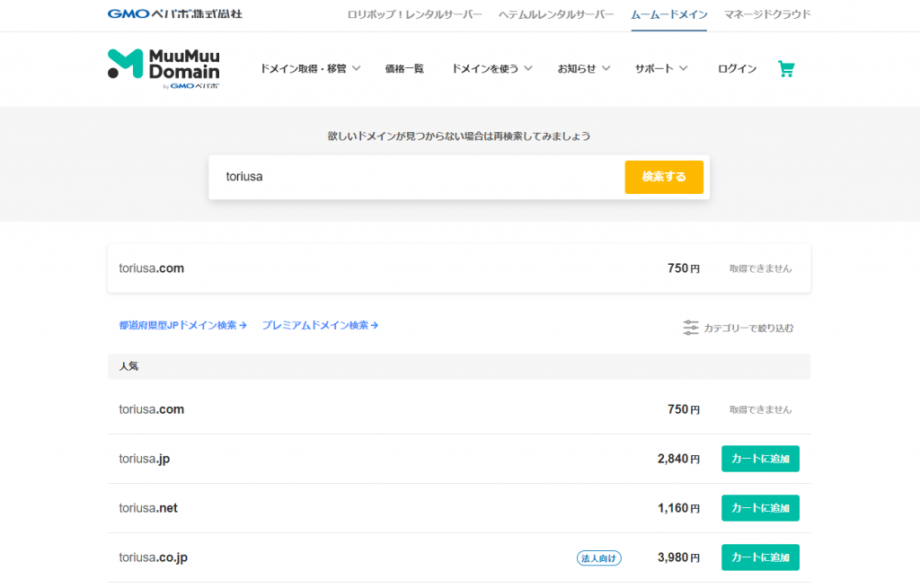Viewport: 920px width, 588px height.
Task: Open プレミアムドメイン検索 link
Action: coord(320,325)
